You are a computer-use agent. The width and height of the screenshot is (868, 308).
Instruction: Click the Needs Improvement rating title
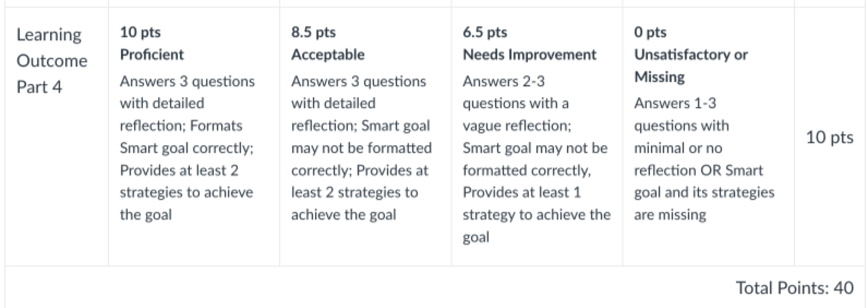click(529, 55)
